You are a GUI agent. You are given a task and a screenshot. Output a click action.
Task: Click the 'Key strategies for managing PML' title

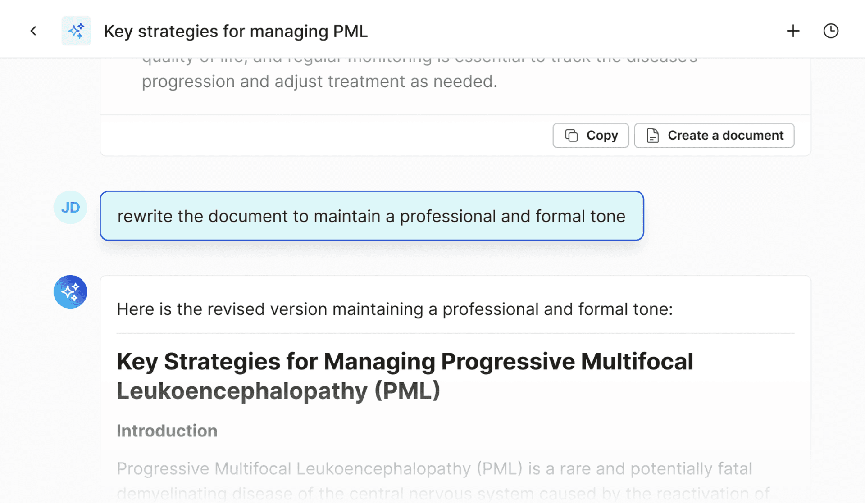tap(236, 32)
